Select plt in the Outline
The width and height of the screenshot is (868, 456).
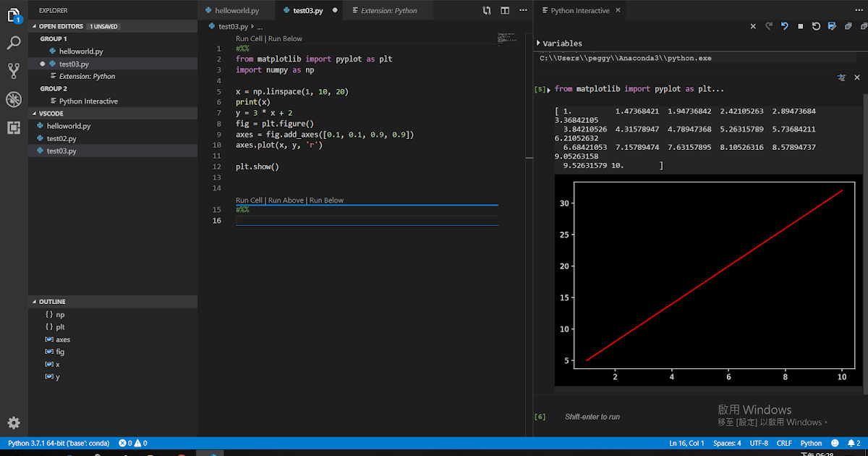pyautogui.click(x=112, y=327)
